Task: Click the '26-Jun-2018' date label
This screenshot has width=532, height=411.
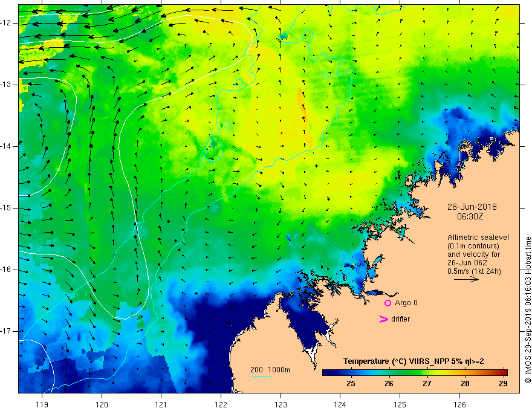Action: pyautogui.click(x=472, y=207)
